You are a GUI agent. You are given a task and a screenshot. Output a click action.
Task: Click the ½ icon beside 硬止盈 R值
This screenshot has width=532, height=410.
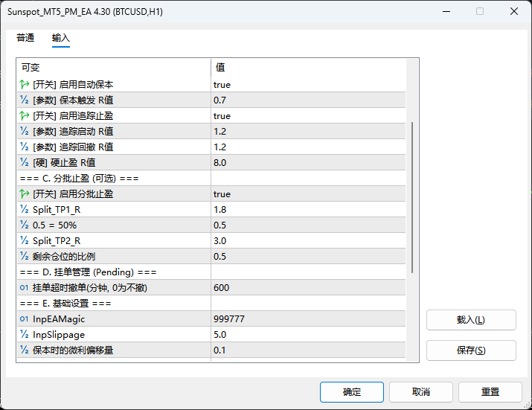[x=25, y=162]
